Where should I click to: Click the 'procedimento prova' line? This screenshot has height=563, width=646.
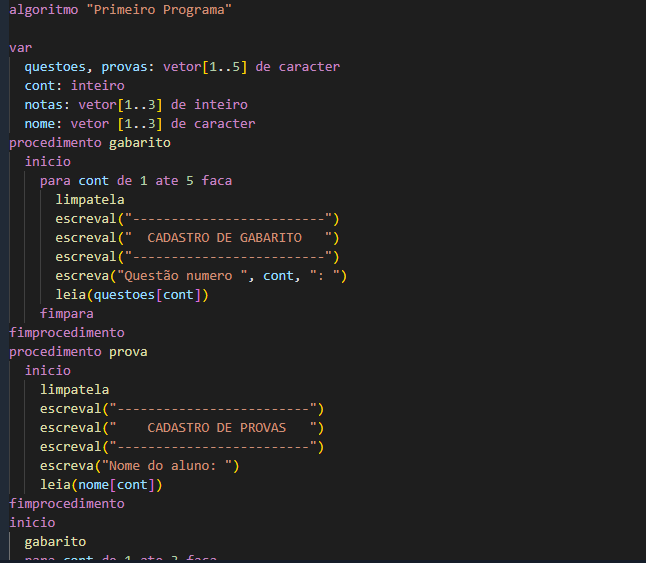(78, 352)
